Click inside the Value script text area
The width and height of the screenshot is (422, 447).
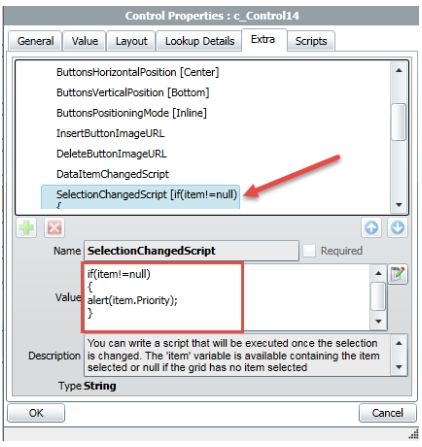[x=227, y=297]
